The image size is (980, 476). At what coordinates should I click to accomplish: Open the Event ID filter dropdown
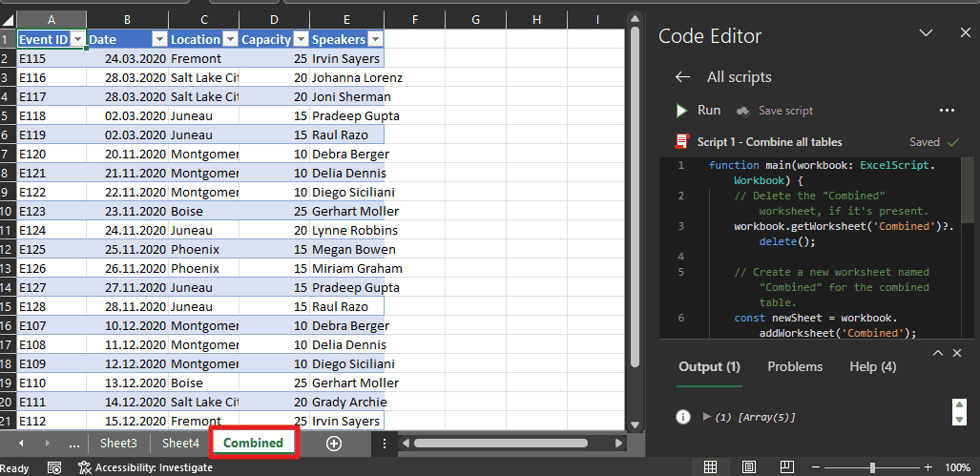76,39
